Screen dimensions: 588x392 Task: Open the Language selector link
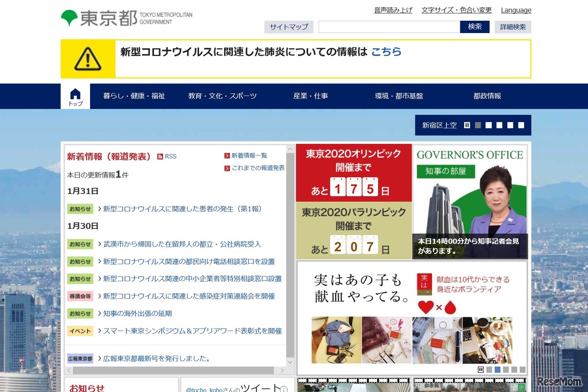pos(516,10)
